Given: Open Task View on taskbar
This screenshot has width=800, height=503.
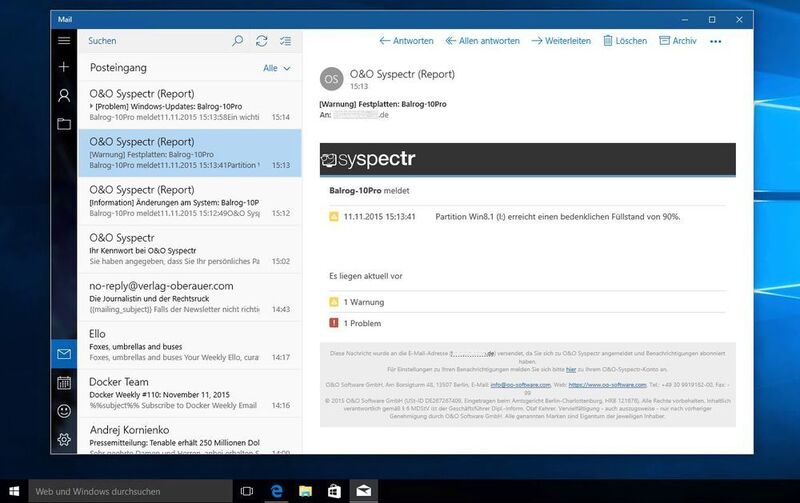Looking at the screenshot, I should point(247,491).
